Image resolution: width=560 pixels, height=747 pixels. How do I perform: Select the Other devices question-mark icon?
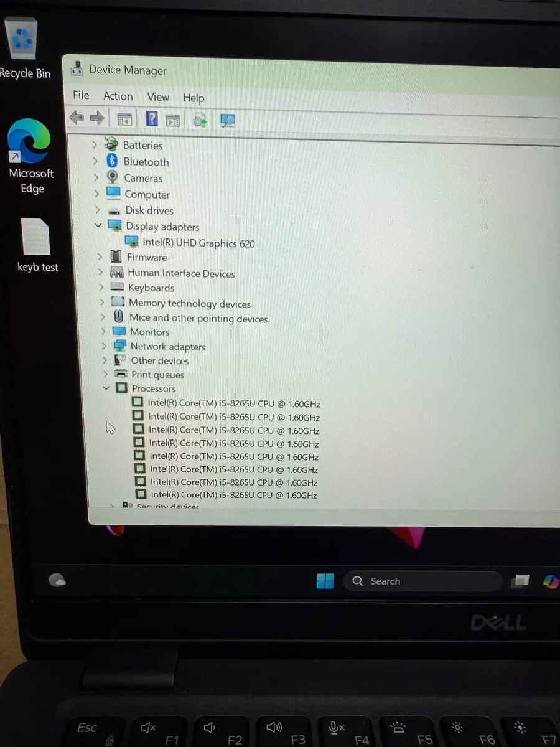pos(121,360)
